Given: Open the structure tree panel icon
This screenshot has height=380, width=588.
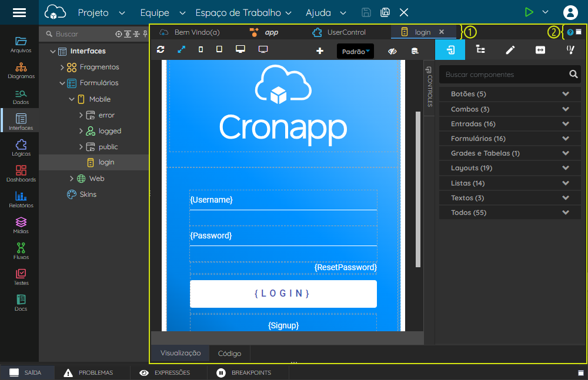Looking at the screenshot, I should click(480, 50).
